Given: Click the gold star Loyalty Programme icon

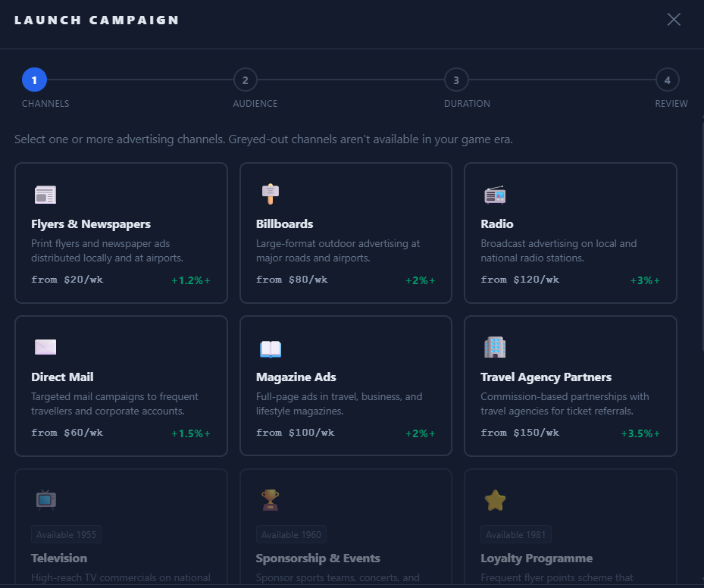Looking at the screenshot, I should pyautogui.click(x=495, y=500).
